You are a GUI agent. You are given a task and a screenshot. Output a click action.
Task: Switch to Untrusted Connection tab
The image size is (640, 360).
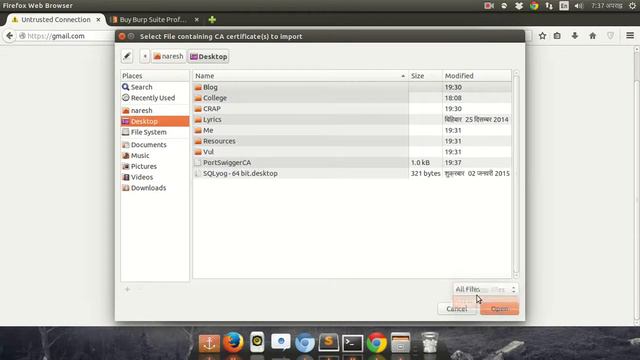pos(56,20)
